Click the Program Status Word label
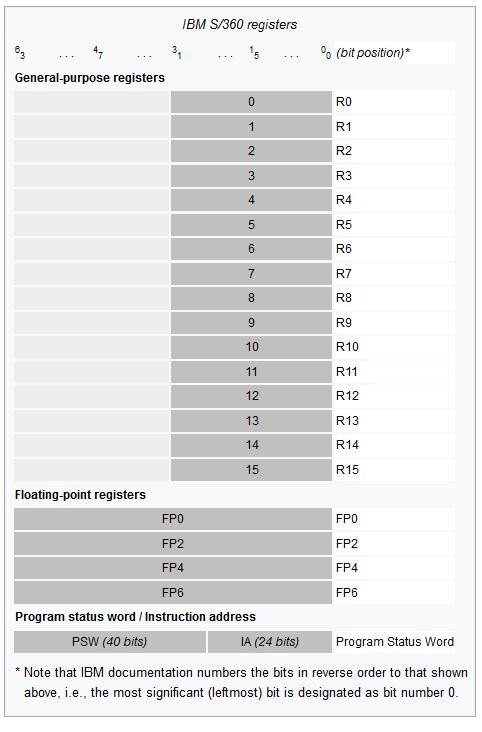 395,642
